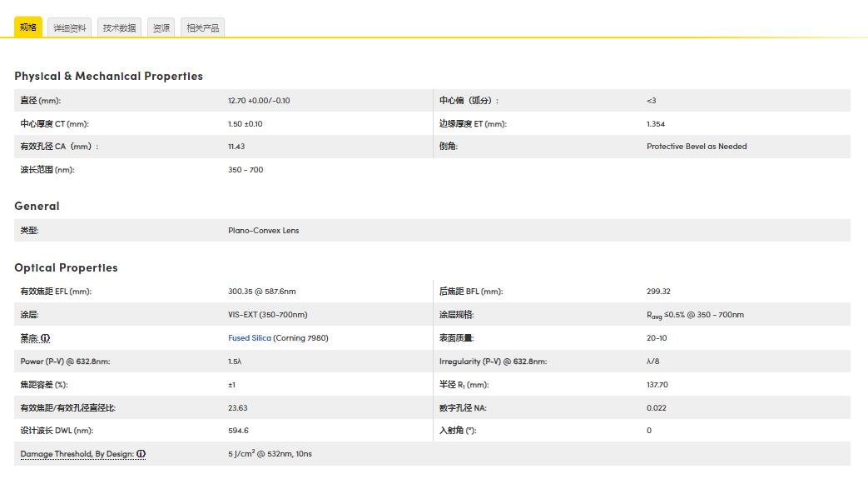Image resolution: width=868 pixels, height=479 pixels.
Task: Click the 中心厚度 CT (mm) label
Action: pos(54,124)
